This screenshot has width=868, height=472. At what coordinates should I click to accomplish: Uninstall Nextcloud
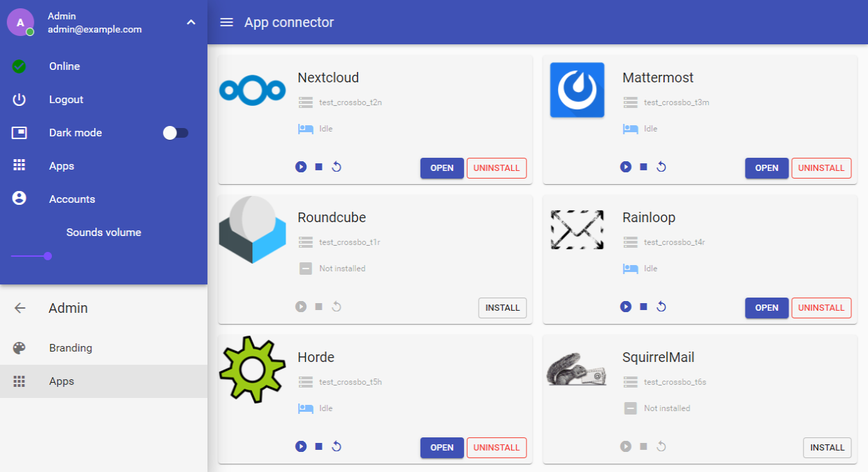(497, 168)
